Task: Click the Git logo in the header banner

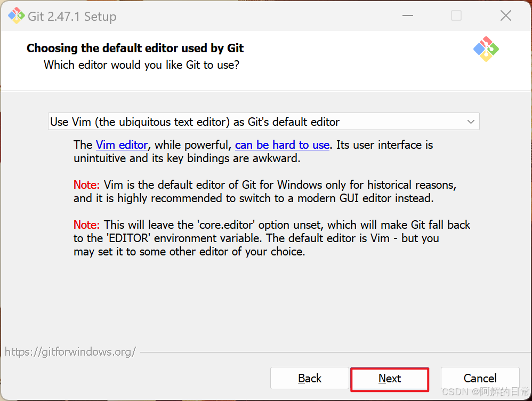Action: 486,49
